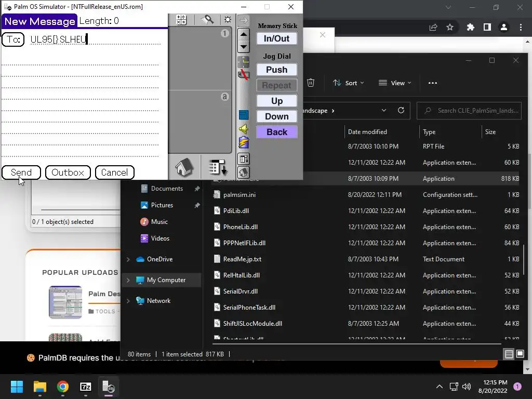Click the Jog Dial Push button
This screenshot has height=399, width=532.
point(277,70)
